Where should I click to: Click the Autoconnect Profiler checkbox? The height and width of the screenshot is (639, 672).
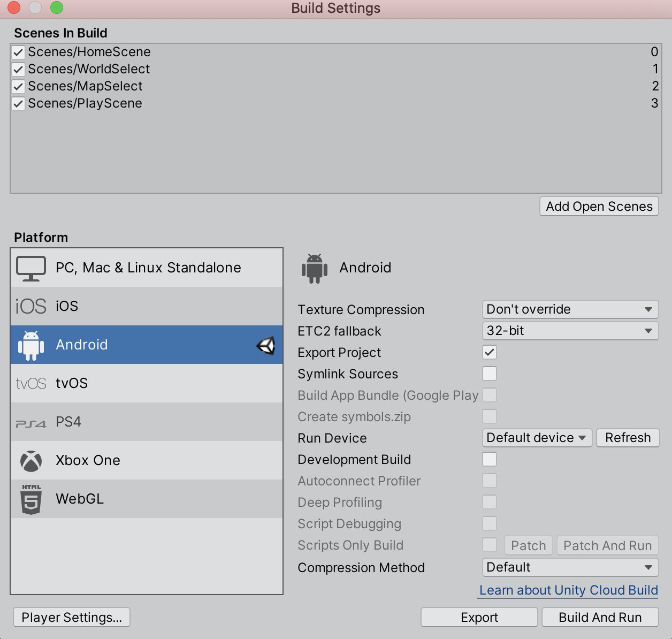click(x=490, y=481)
